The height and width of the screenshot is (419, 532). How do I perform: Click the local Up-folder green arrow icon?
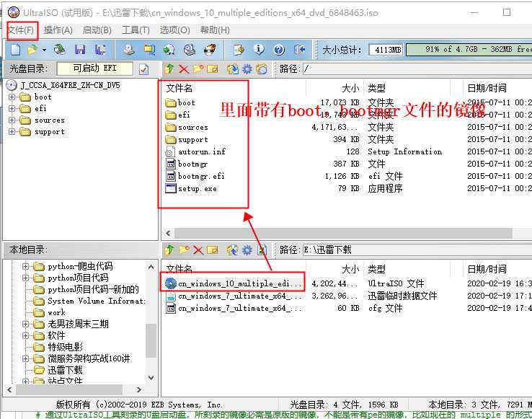pyautogui.click(x=169, y=250)
